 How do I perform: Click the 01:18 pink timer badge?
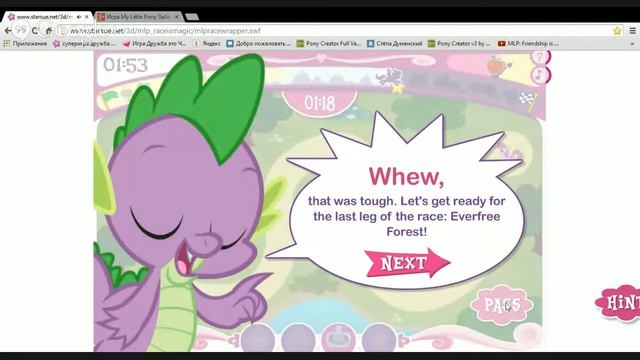click(x=320, y=103)
